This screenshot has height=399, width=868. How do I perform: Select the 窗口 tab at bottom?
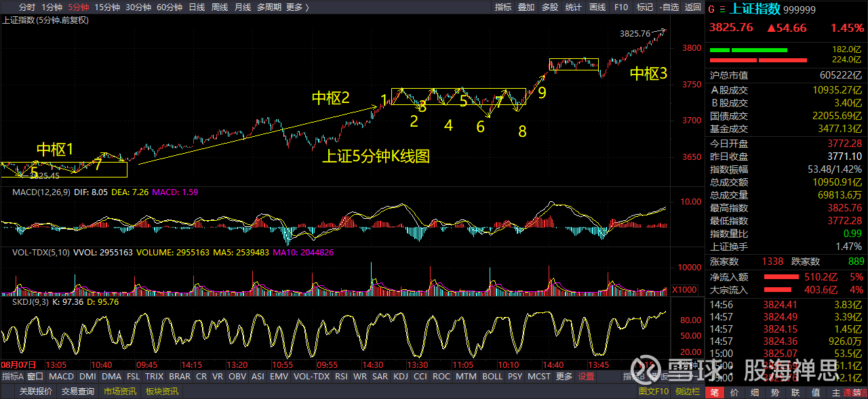35,377
